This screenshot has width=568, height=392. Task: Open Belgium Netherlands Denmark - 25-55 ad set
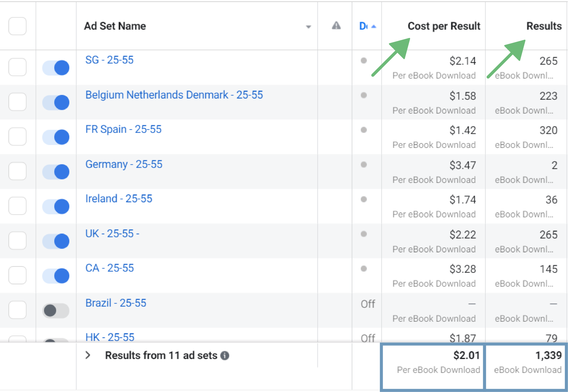174,95
